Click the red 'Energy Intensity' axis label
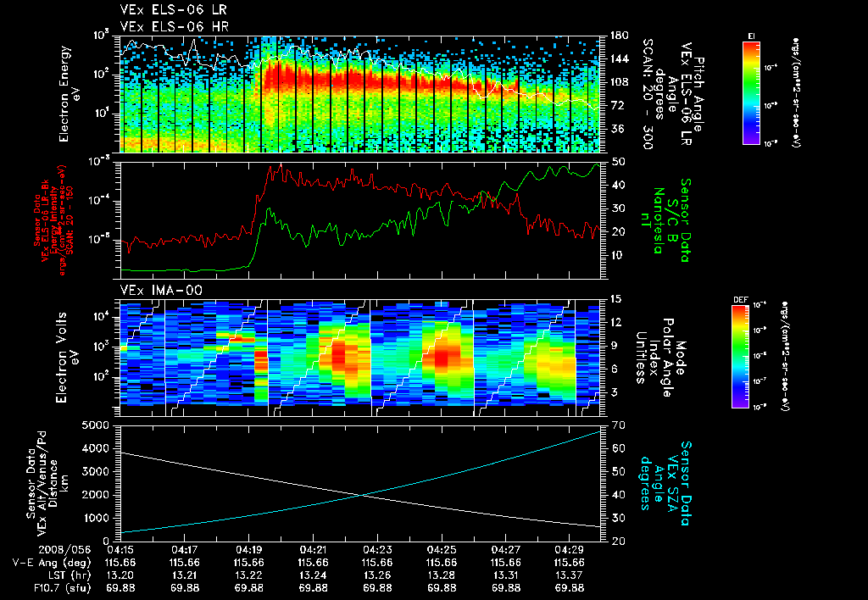This screenshot has height=600, width=868. [x=54, y=220]
